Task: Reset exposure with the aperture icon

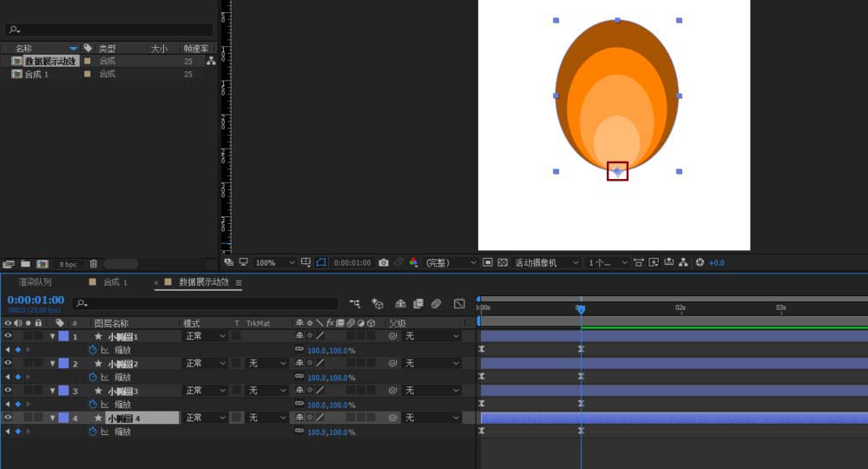Action: [700, 262]
